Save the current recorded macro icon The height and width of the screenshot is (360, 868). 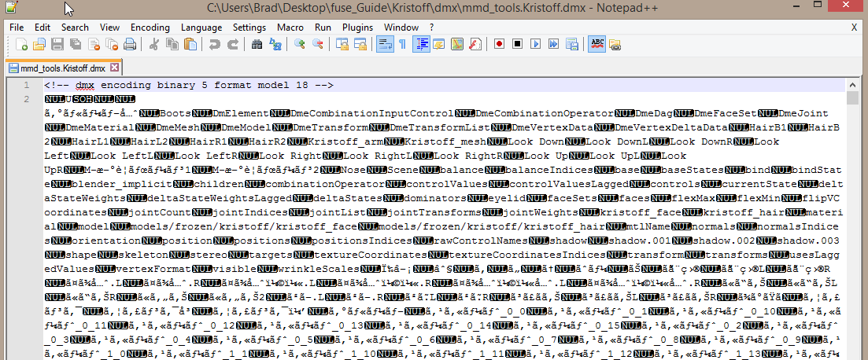[x=572, y=44]
